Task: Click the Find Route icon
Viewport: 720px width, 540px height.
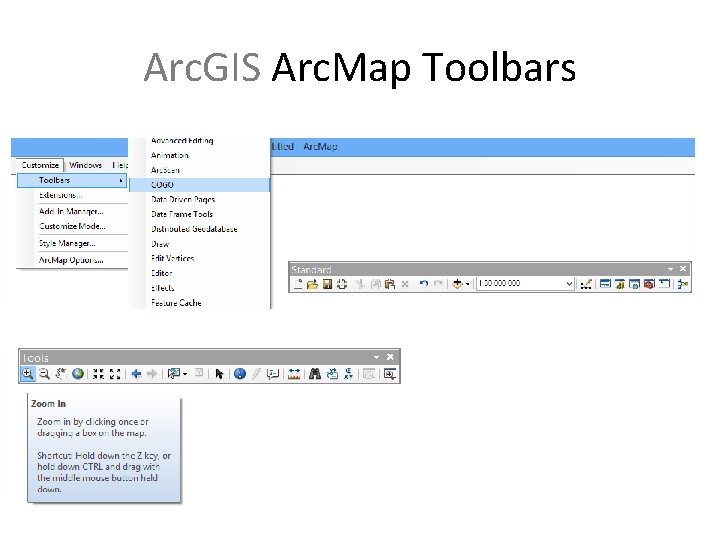Action: click(332, 374)
